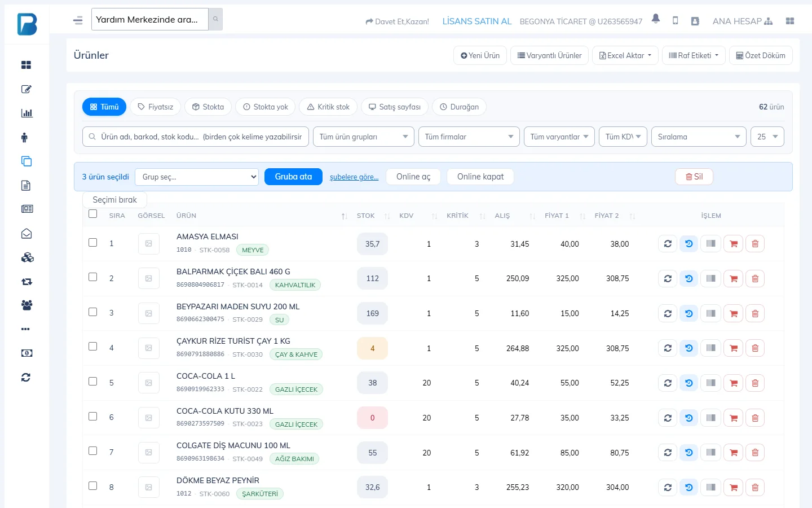
Task: Open the envelope mail icon in sidebar
Action: point(27,234)
